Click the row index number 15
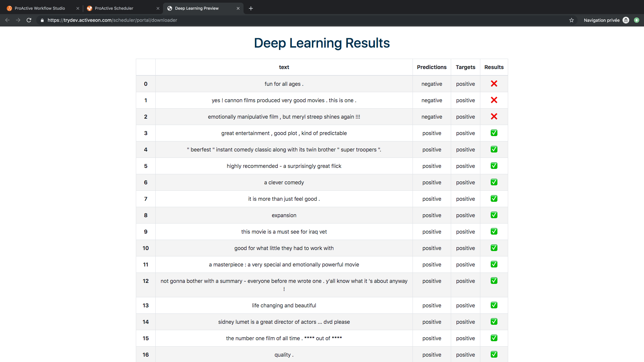The height and width of the screenshot is (362, 644). 146,338
